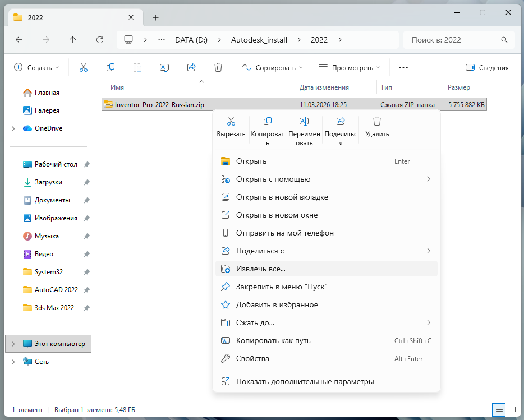Click Переименовать in the context menu
The image size is (524, 420).
point(304,131)
